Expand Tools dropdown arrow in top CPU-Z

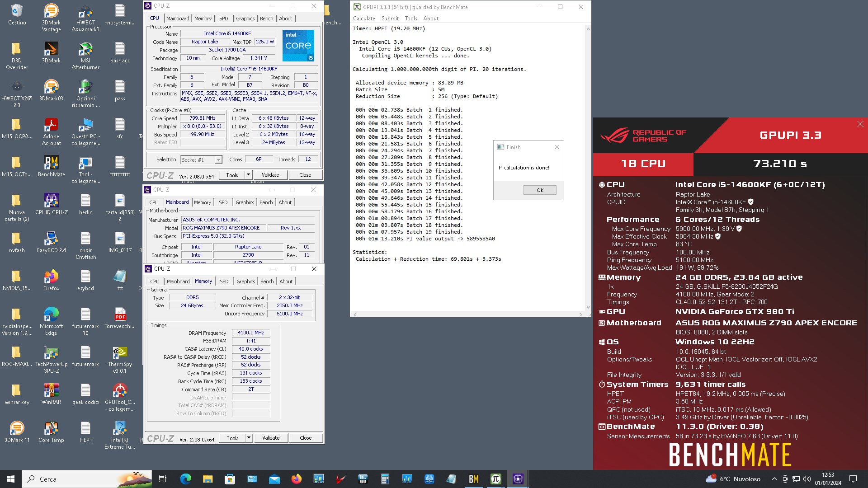click(248, 175)
